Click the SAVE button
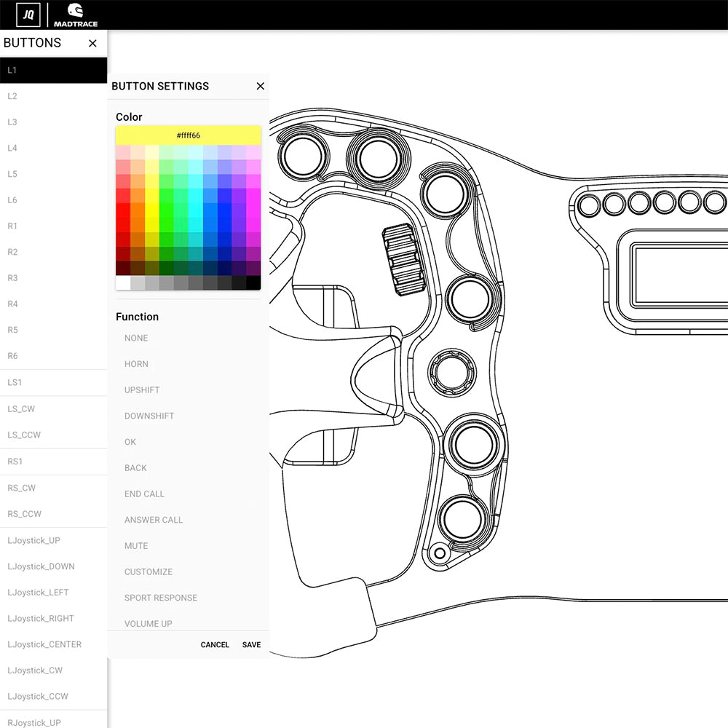The width and height of the screenshot is (728, 728). (251, 644)
